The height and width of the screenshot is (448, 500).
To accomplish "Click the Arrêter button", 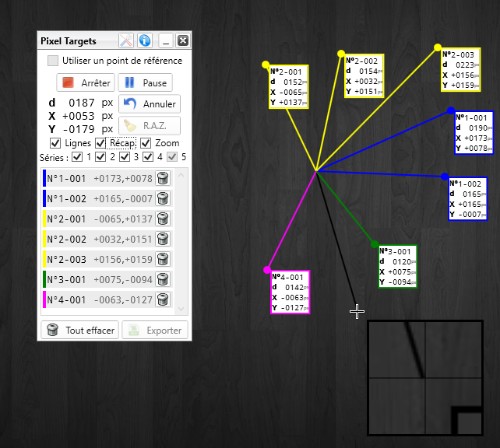I will (x=86, y=83).
